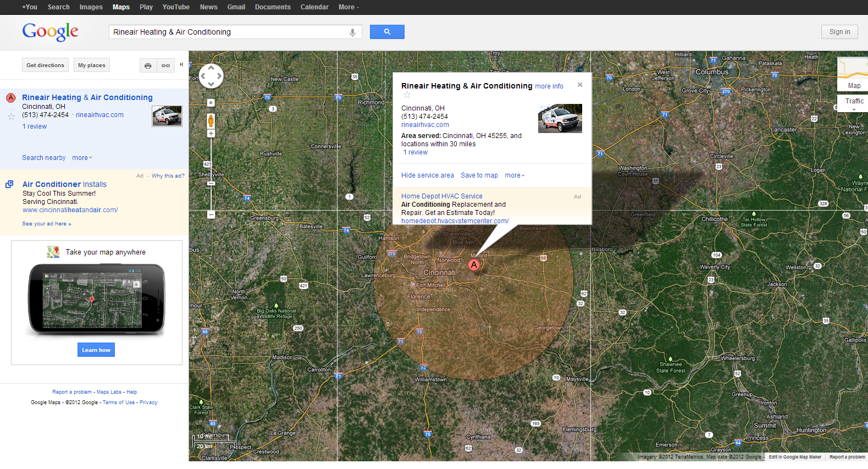Click Why this ad?
The image size is (868, 469).
[x=168, y=176]
